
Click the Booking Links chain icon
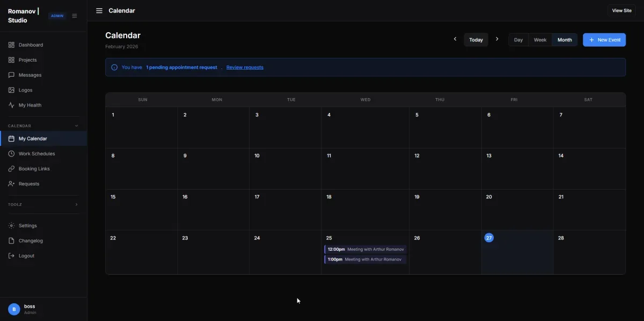tap(11, 169)
